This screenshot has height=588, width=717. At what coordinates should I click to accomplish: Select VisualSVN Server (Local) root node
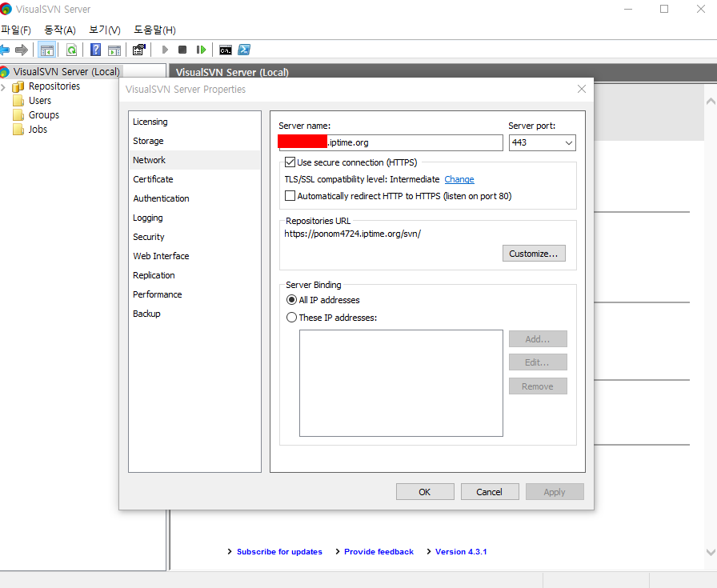66,72
